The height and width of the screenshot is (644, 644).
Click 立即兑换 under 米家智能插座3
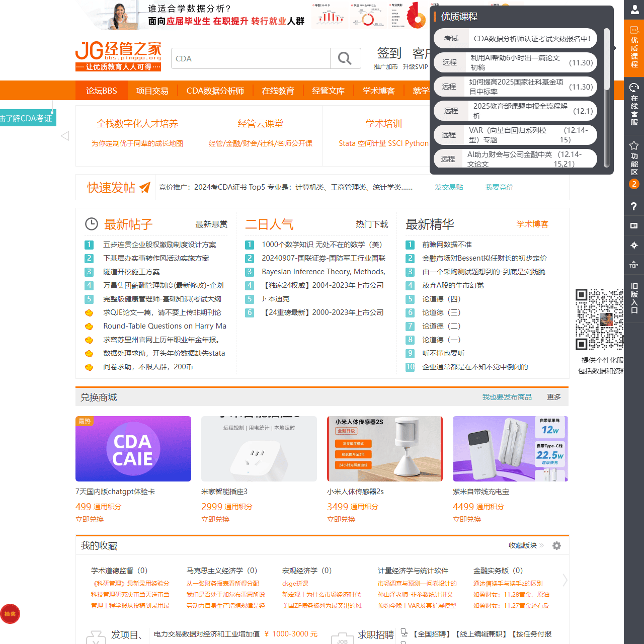click(x=215, y=519)
